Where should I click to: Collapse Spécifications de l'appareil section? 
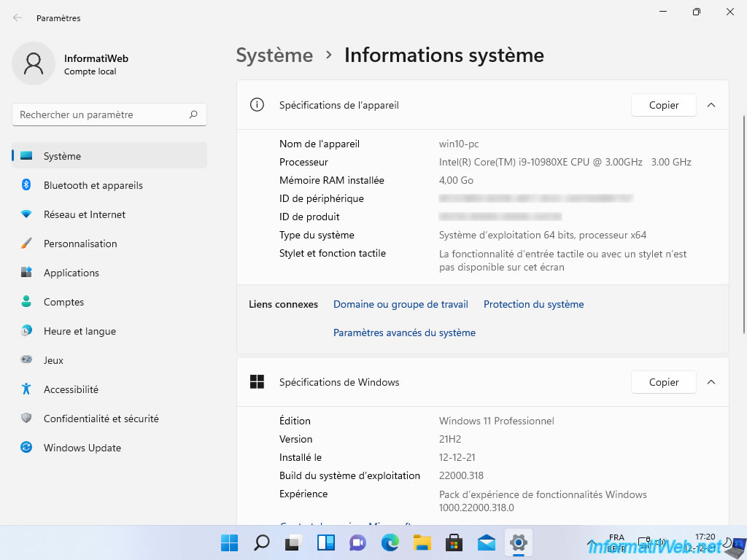(711, 105)
